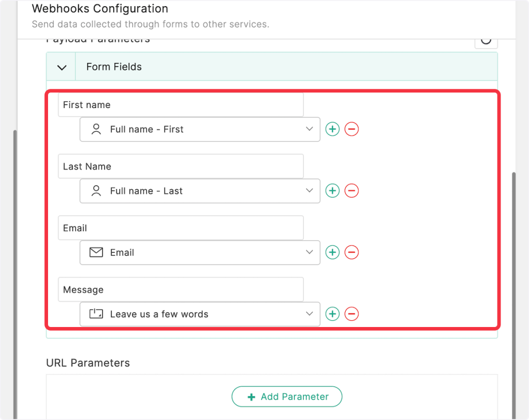Click the Add Parameter button under URL Parameters
The image size is (529, 420).
tap(287, 397)
